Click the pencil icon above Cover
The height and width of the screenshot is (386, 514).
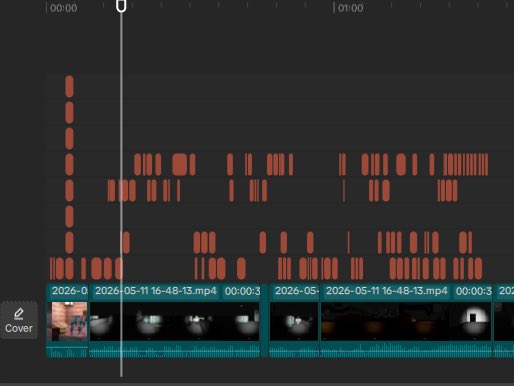pos(19,313)
